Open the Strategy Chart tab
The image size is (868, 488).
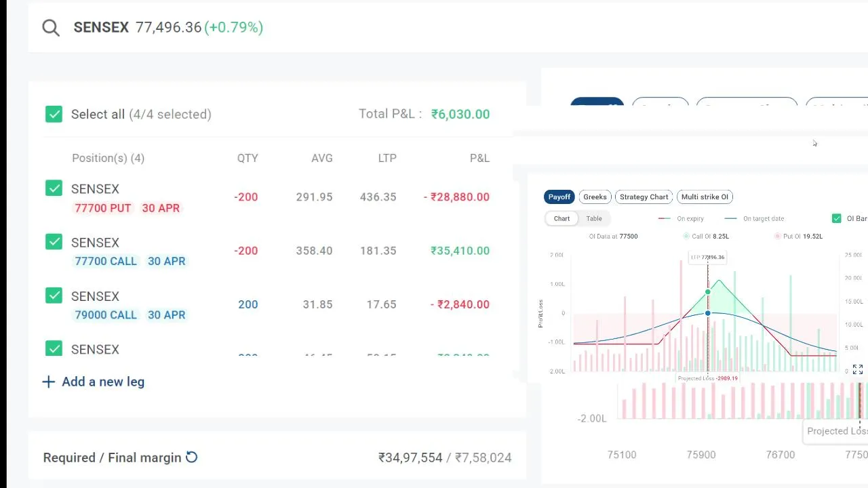[644, 197]
